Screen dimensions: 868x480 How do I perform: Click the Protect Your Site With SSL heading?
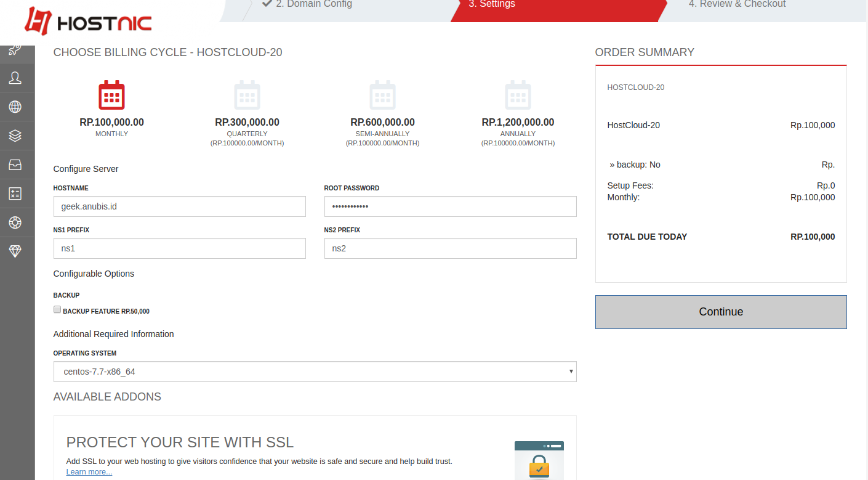(180, 442)
